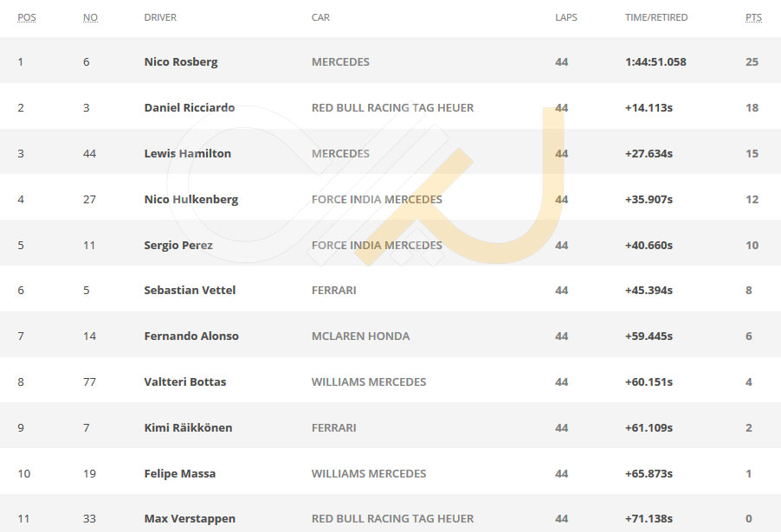Click the 1:44:51.058 winning time

(x=655, y=61)
